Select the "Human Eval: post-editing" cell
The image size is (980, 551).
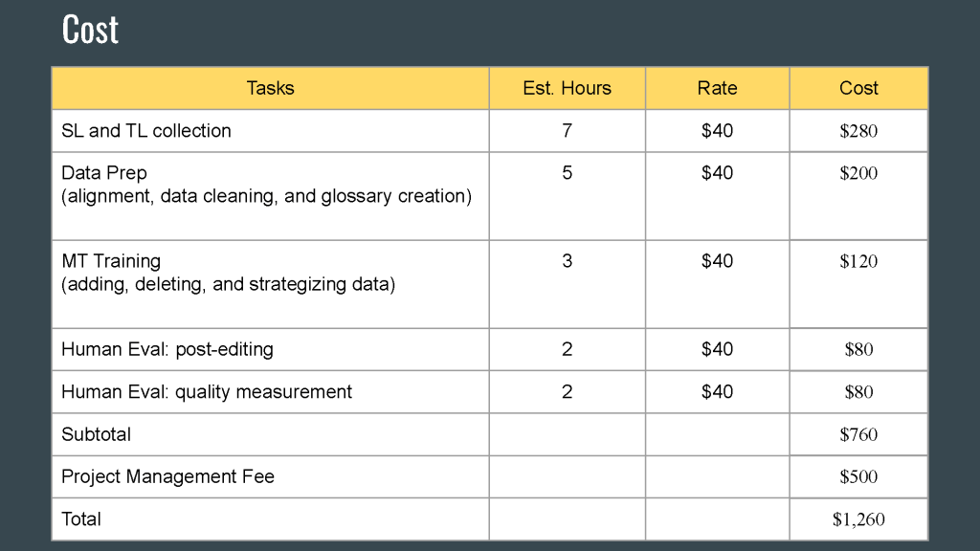click(167, 349)
